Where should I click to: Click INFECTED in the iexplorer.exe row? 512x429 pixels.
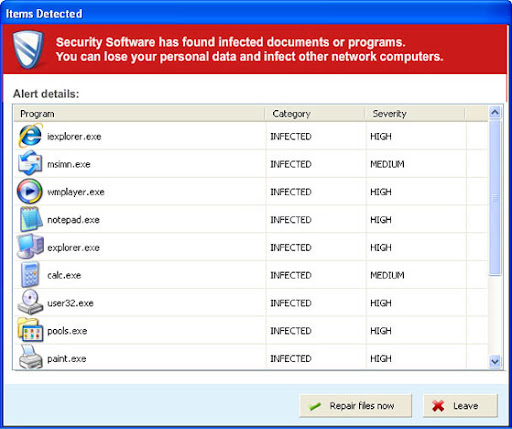291,136
